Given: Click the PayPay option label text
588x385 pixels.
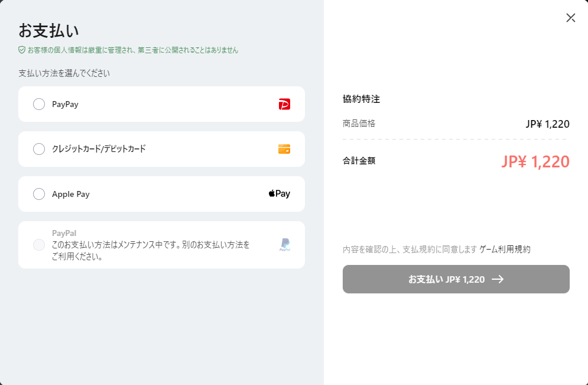Looking at the screenshot, I should coord(65,104).
